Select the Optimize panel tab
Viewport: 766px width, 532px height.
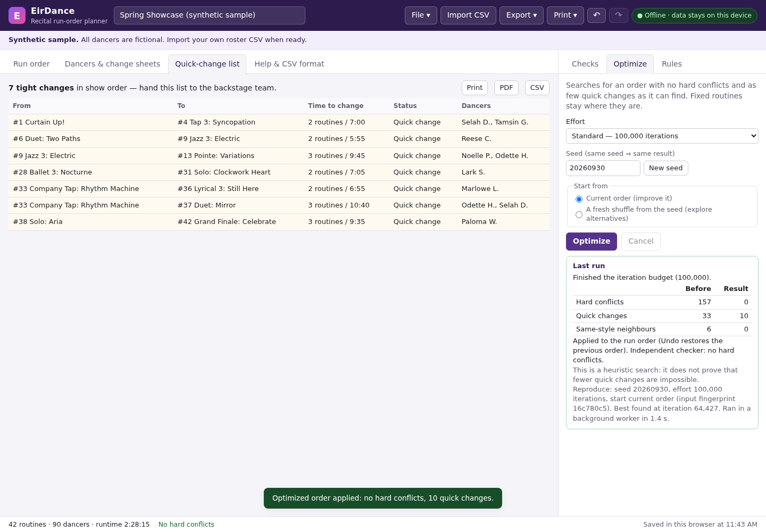click(x=630, y=64)
